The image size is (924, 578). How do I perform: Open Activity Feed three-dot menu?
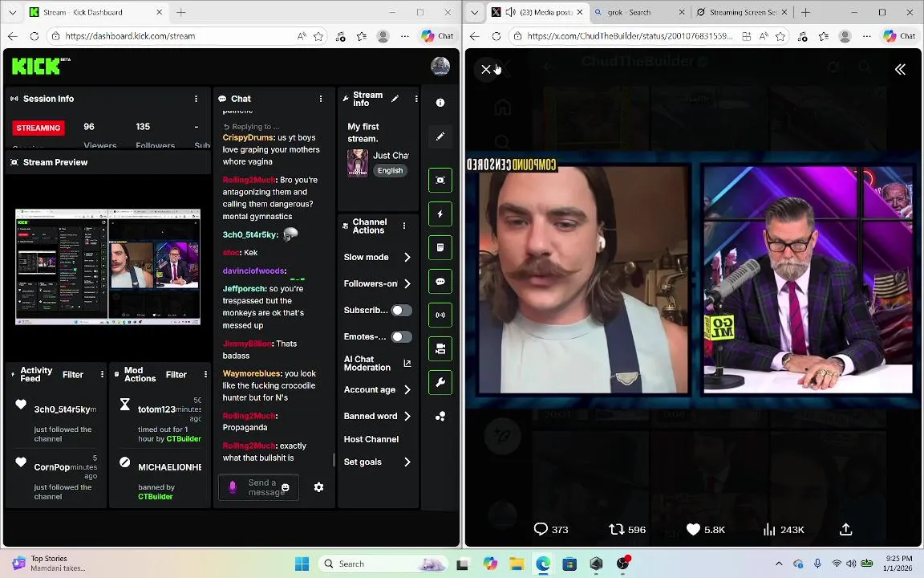pos(102,375)
